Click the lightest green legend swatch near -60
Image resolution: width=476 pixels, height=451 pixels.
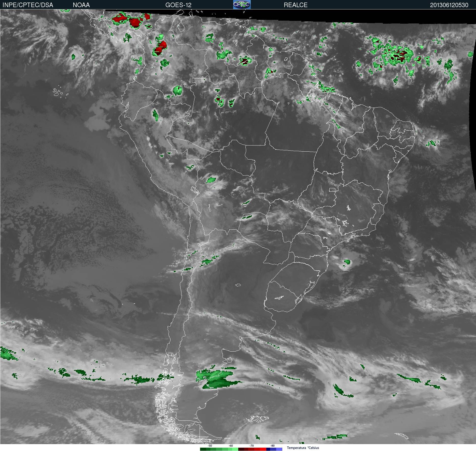[235, 449]
